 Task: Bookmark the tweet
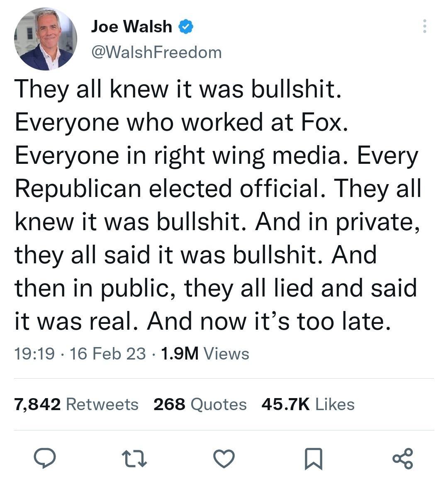313,459
